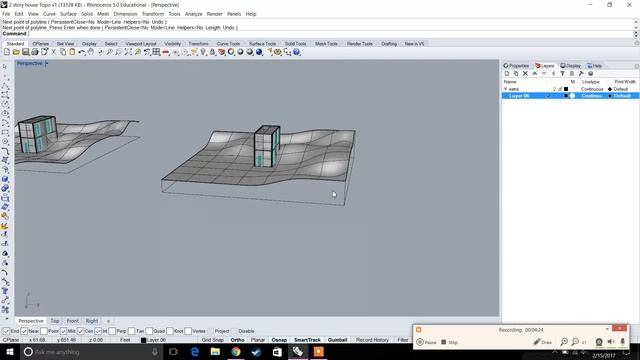Toggle visibility bulb of extra layer

554,89
